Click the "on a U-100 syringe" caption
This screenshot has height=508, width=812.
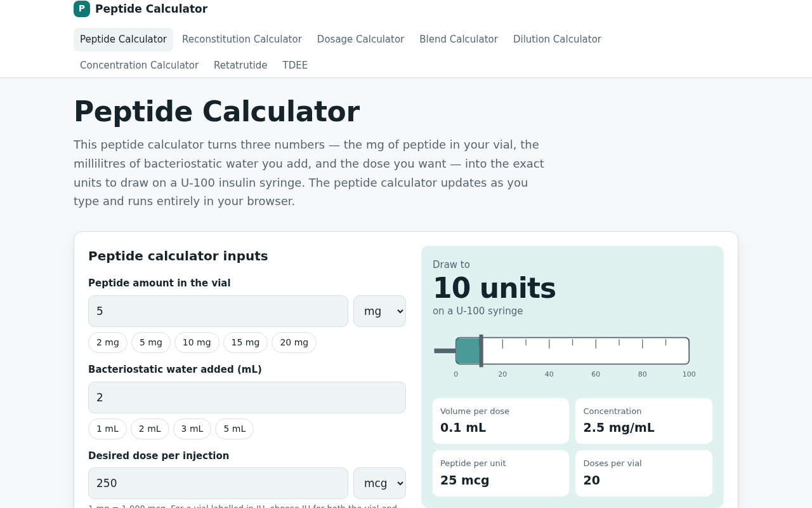point(478,311)
